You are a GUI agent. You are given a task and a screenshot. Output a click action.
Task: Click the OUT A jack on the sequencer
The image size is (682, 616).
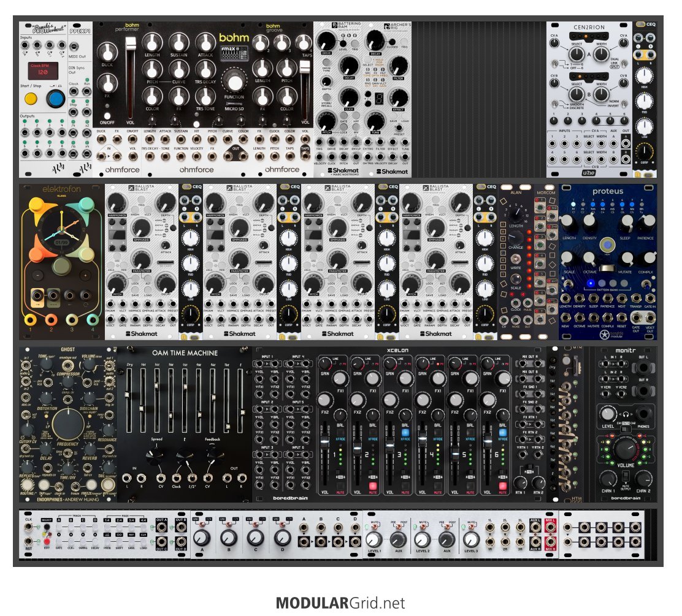161,528
